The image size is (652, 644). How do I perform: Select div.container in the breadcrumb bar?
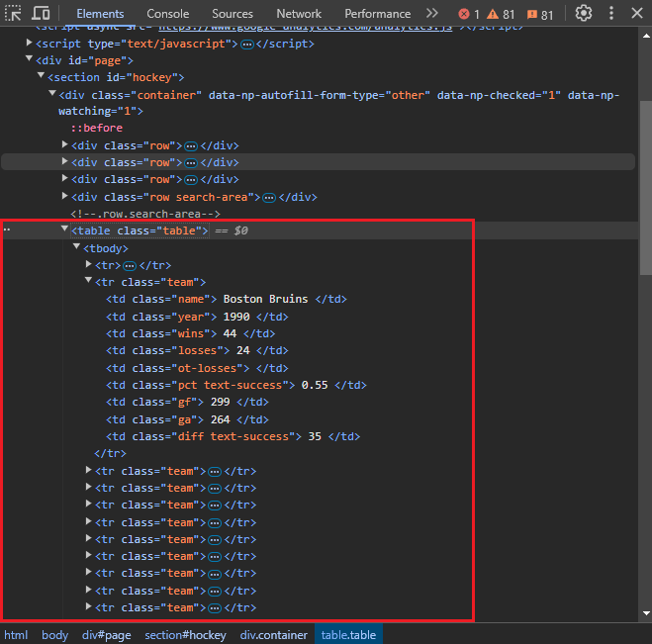[x=273, y=635]
